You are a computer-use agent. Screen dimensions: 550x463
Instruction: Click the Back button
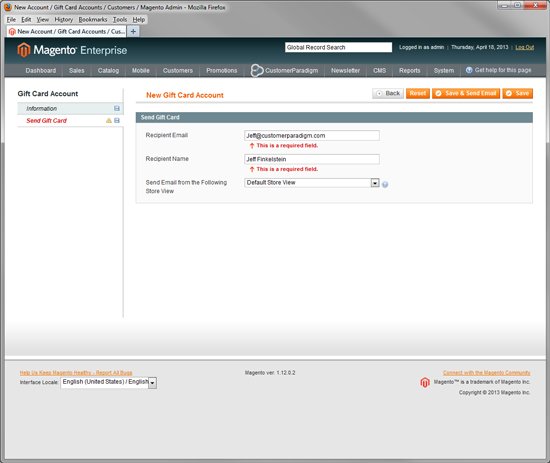coord(388,93)
